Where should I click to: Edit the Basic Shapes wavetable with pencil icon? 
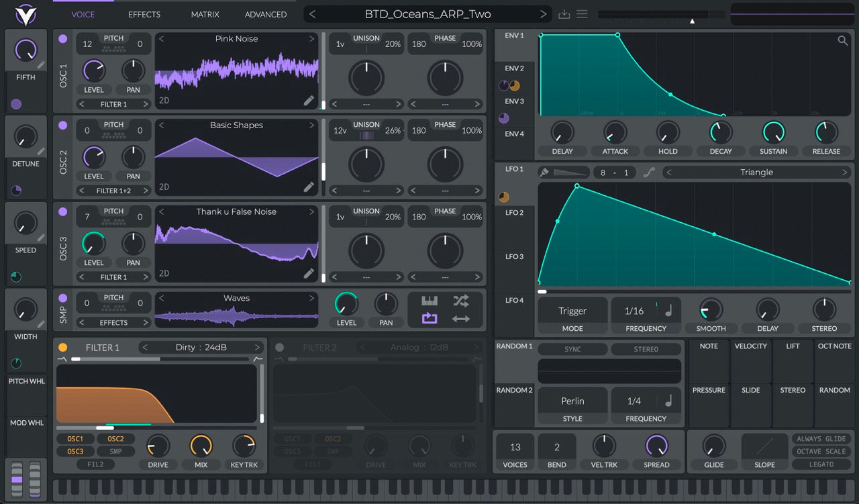coord(309,187)
